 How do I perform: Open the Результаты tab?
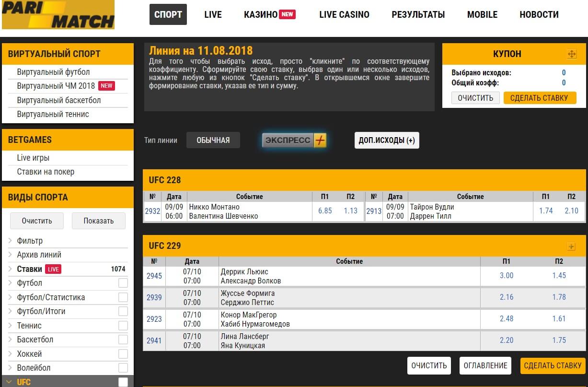point(418,14)
